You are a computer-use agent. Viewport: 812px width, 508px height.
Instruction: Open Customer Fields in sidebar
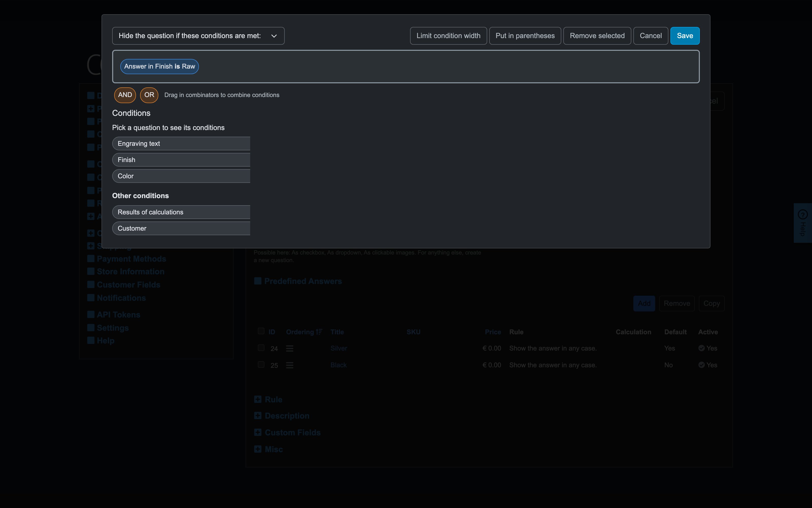(x=128, y=284)
